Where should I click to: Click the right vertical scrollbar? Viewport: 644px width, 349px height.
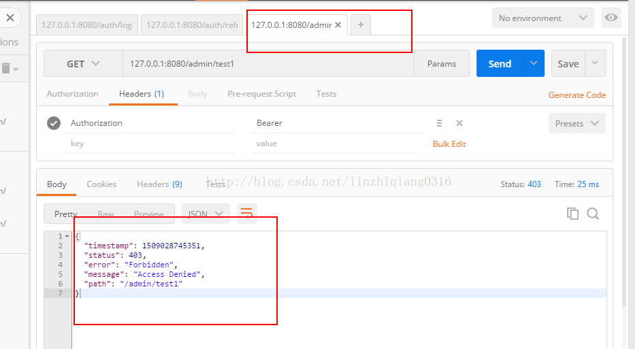point(624,172)
